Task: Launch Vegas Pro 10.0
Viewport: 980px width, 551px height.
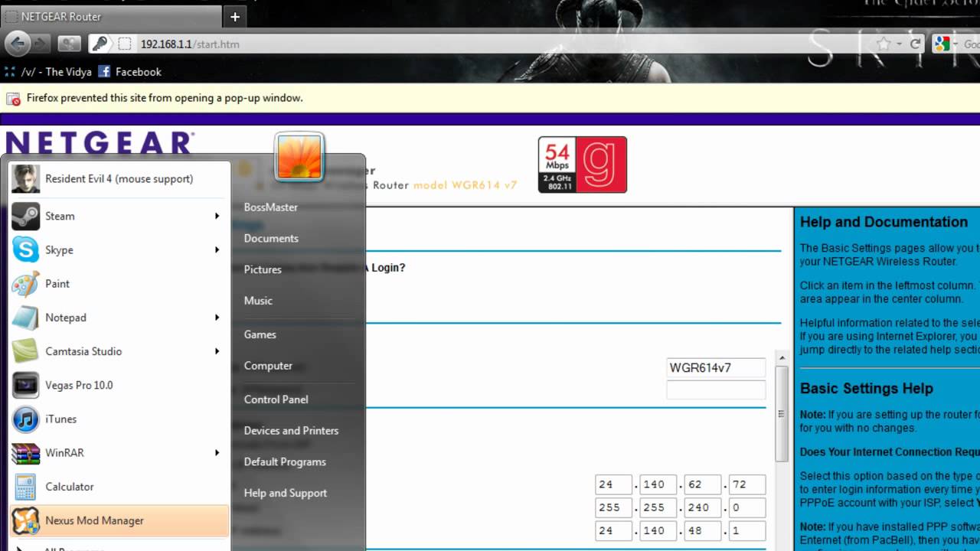Action: tap(119, 385)
